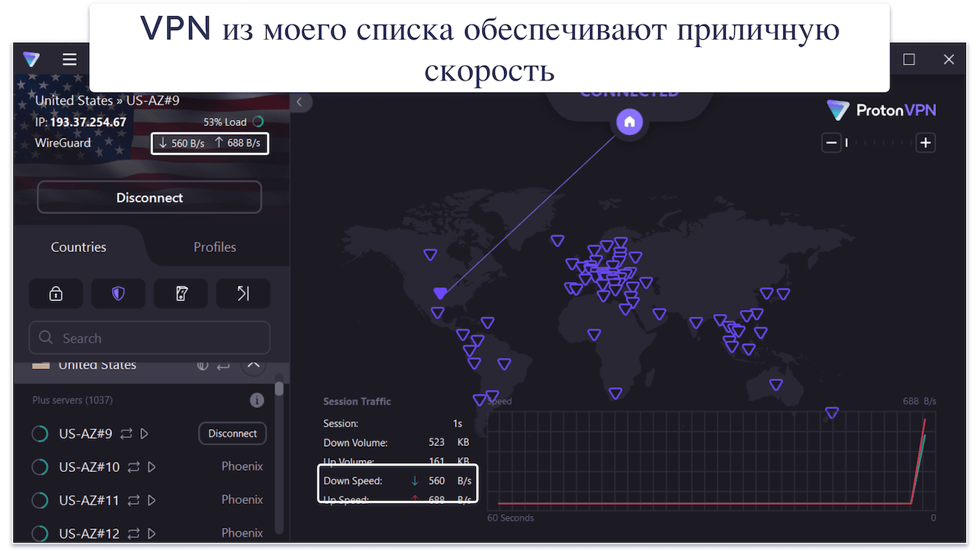Zoom out the map with minus button
The image size is (980, 551).
pos(831,143)
